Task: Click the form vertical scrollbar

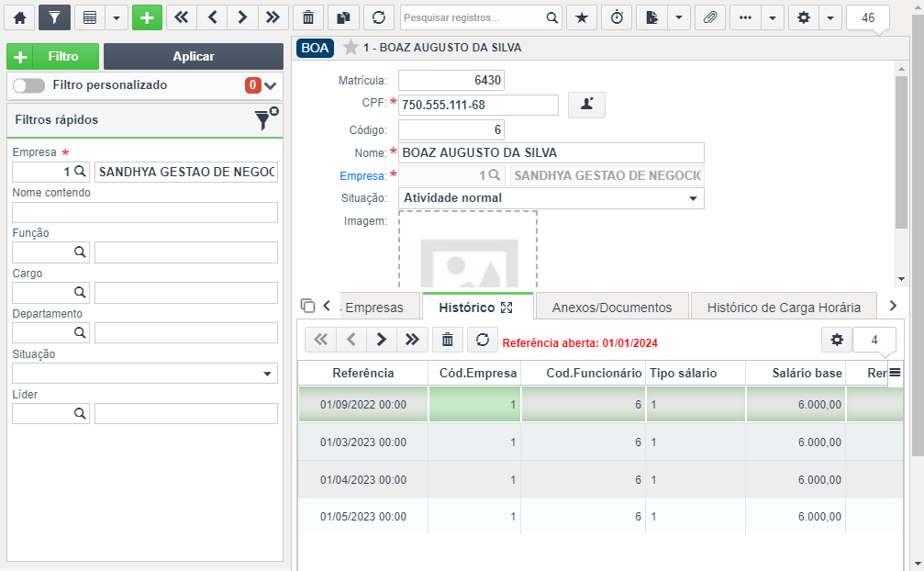Action: click(x=901, y=151)
